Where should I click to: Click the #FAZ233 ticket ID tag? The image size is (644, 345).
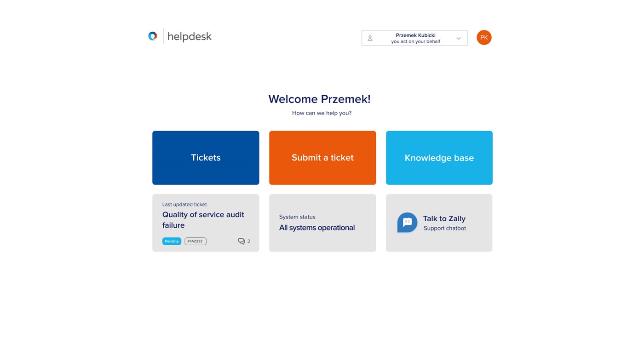click(x=195, y=241)
